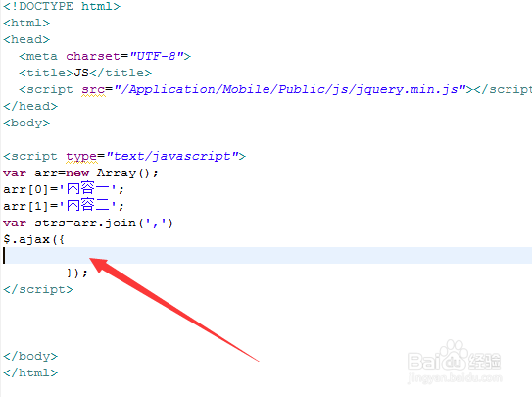Click the arr.join call
Image resolution: width=532 pixels, height=397 pixels.
[123, 223]
